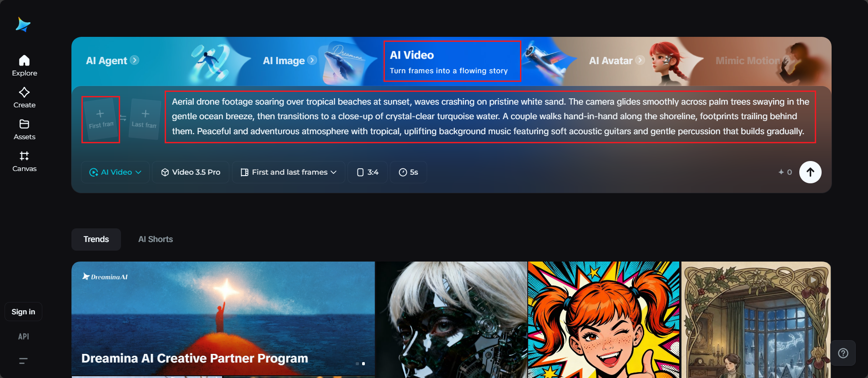Open the Canvas workspace
Screen dimensions: 868x378
(x=25, y=161)
